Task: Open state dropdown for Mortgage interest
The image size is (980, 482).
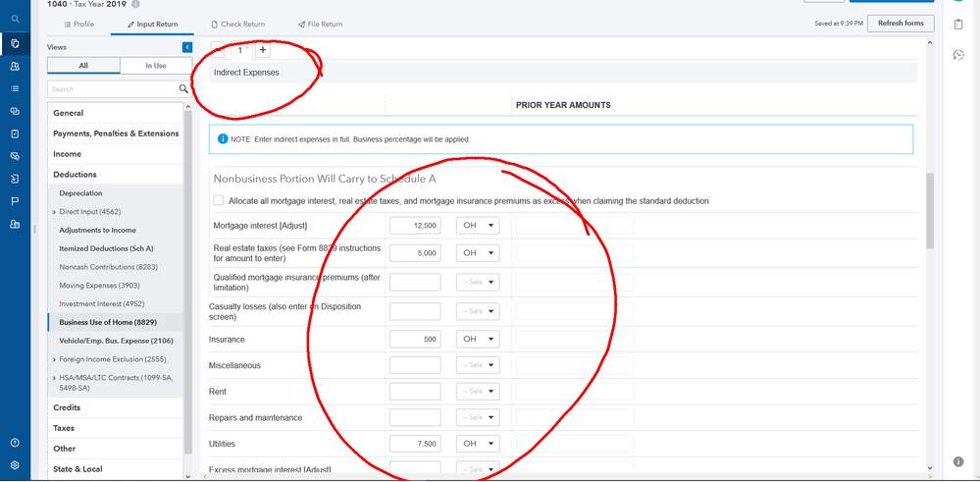Action: (477, 226)
